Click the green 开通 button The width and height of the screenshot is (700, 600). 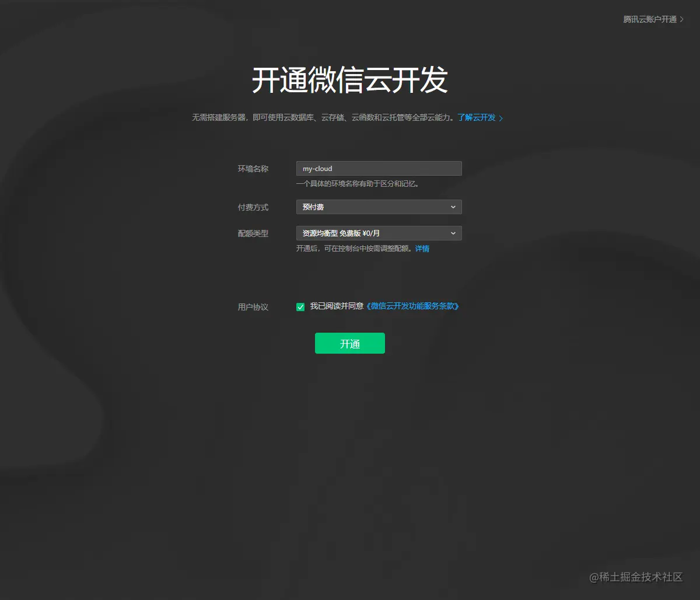pyautogui.click(x=350, y=343)
